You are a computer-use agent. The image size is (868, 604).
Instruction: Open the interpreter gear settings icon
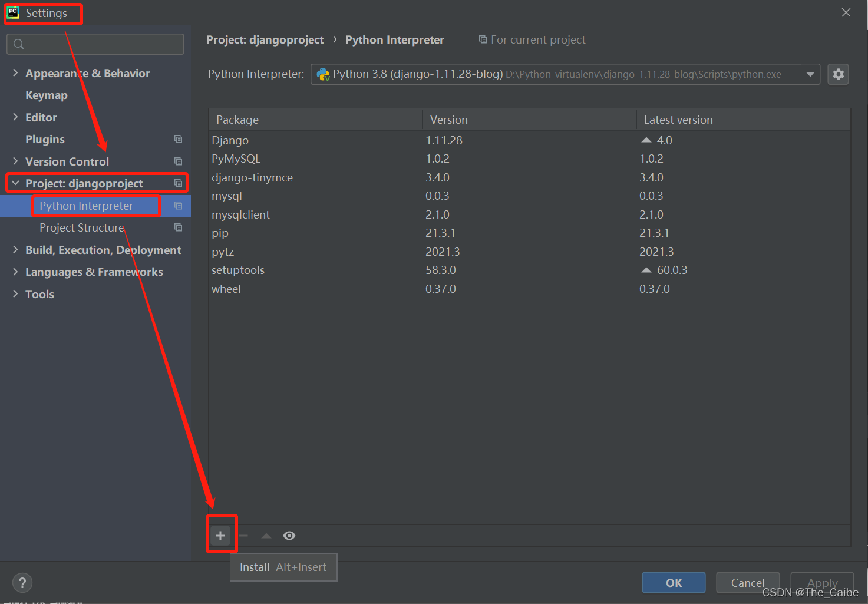(x=838, y=74)
